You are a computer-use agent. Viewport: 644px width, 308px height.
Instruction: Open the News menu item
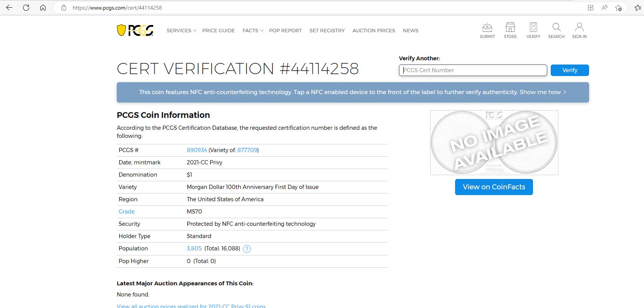click(x=411, y=31)
